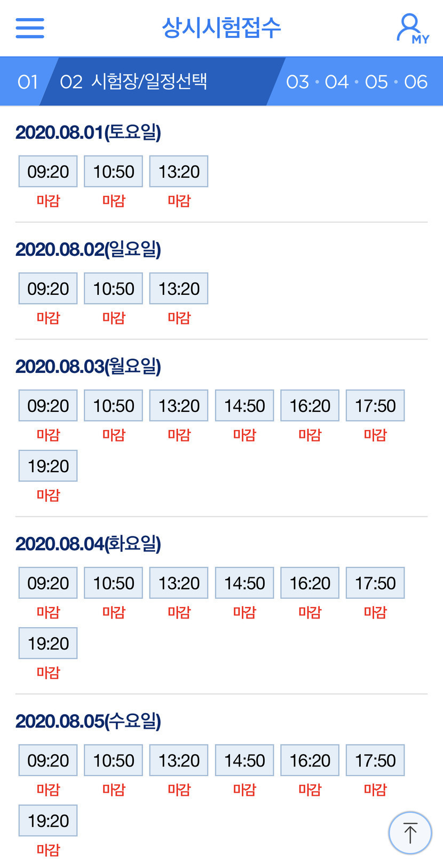Tap the scroll-to-top arrow button
The image size is (443, 868).
click(410, 833)
